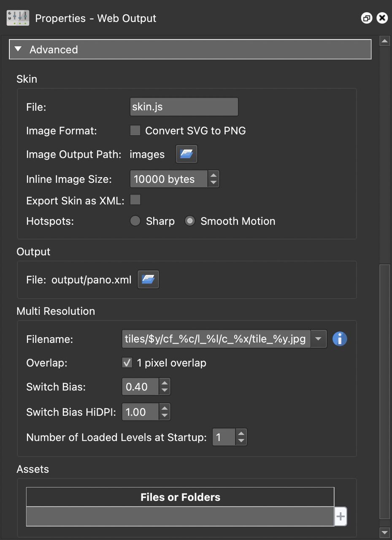Open file browser for output pano.xml
The image size is (392, 540).
point(148,279)
